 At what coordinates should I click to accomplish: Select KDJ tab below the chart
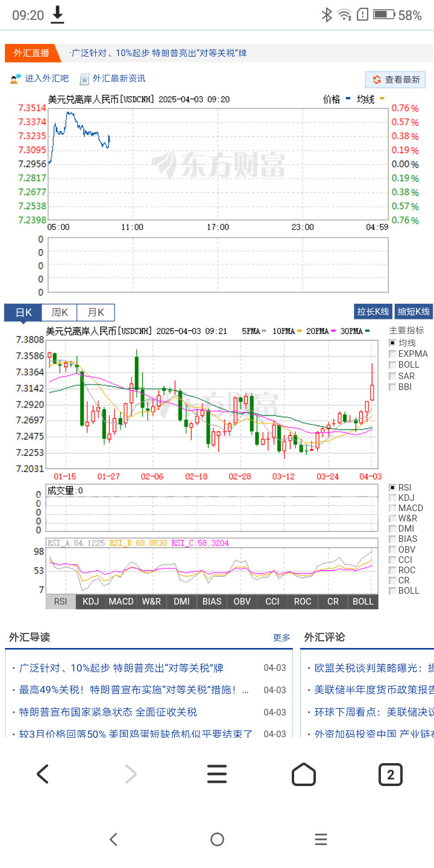[x=90, y=602]
